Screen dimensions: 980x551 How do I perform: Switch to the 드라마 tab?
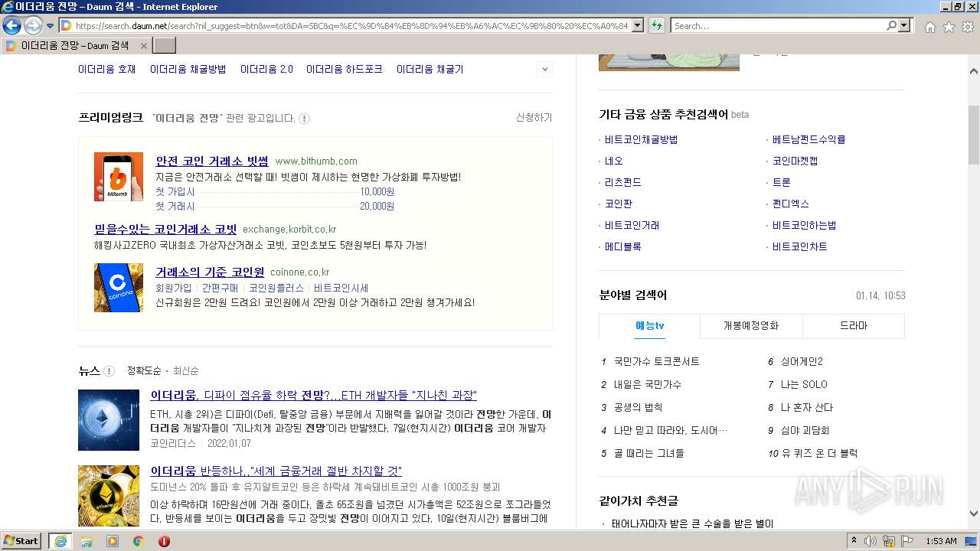pos(854,326)
